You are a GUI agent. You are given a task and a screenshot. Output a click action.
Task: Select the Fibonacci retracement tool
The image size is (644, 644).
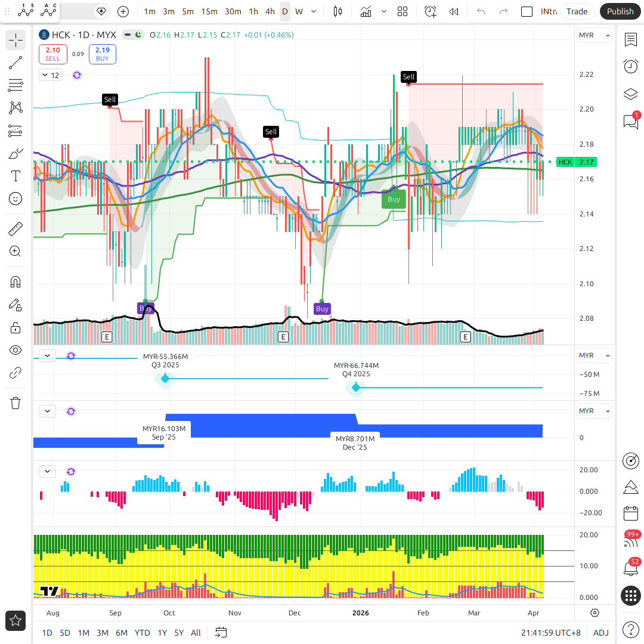[16, 85]
